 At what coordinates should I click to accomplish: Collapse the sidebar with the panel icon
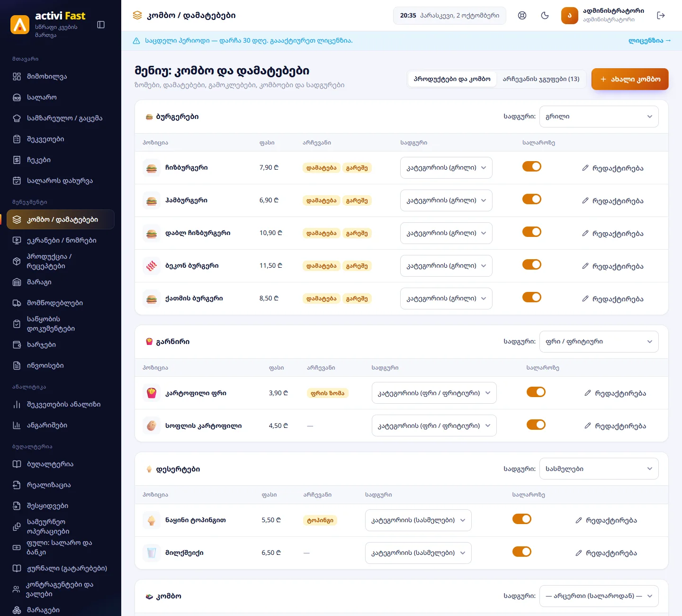coord(101,25)
